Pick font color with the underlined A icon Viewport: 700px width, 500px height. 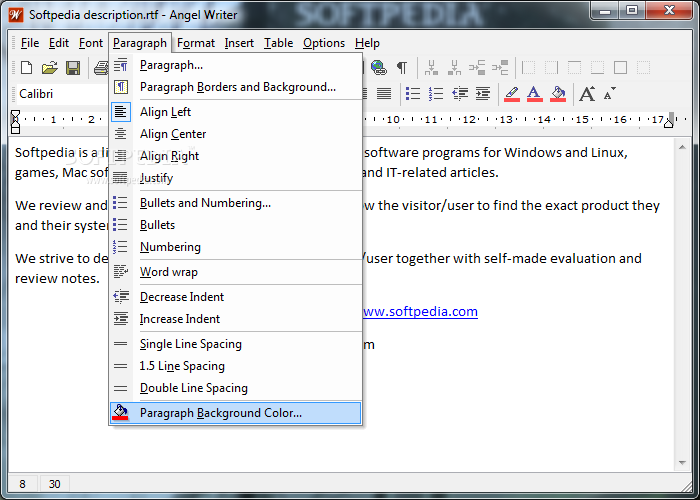tap(534, 94)
